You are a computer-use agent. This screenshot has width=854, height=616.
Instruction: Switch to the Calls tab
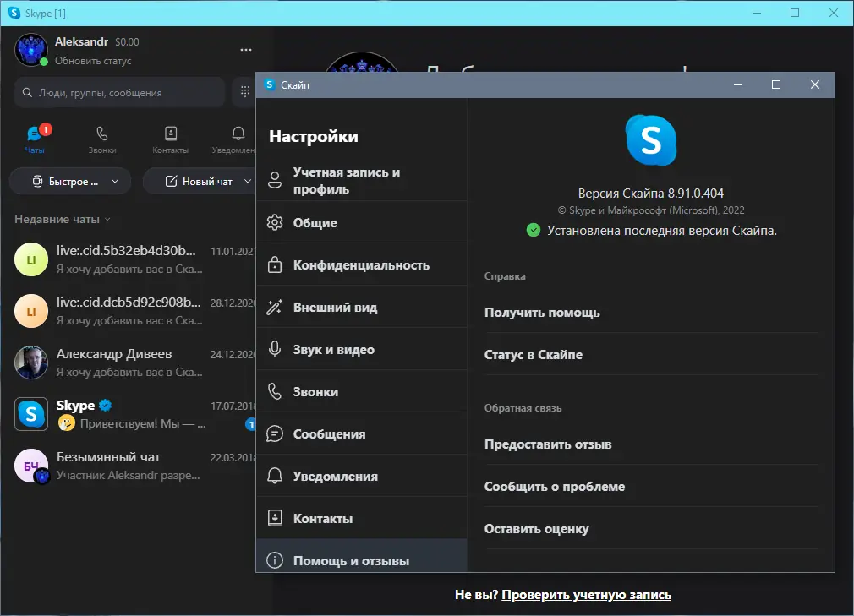point(101,140)
